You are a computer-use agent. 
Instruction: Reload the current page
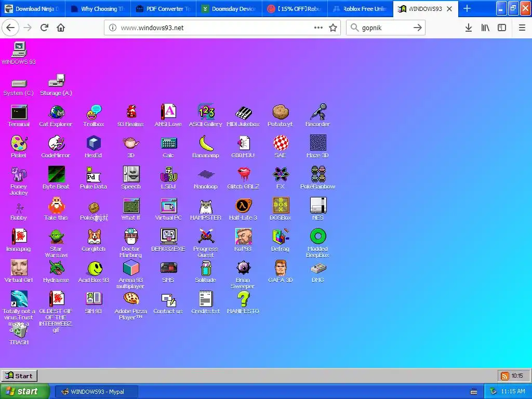[x=44, y=28]
